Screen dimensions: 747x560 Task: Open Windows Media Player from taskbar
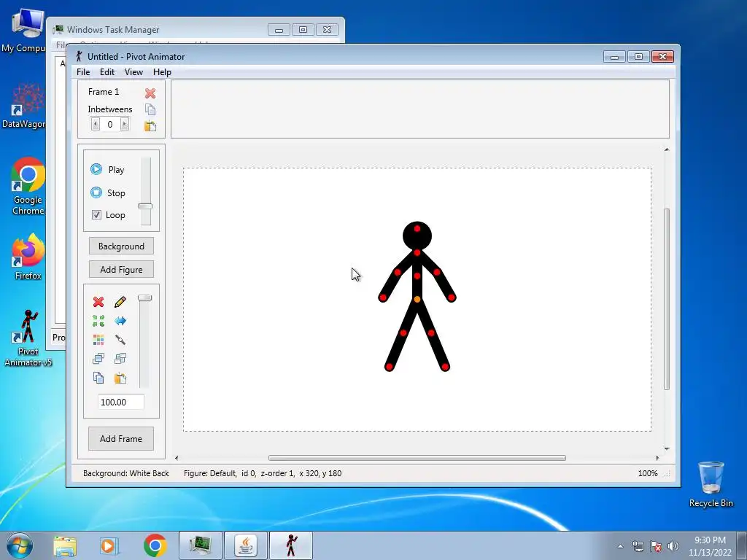tap(109, 545)
